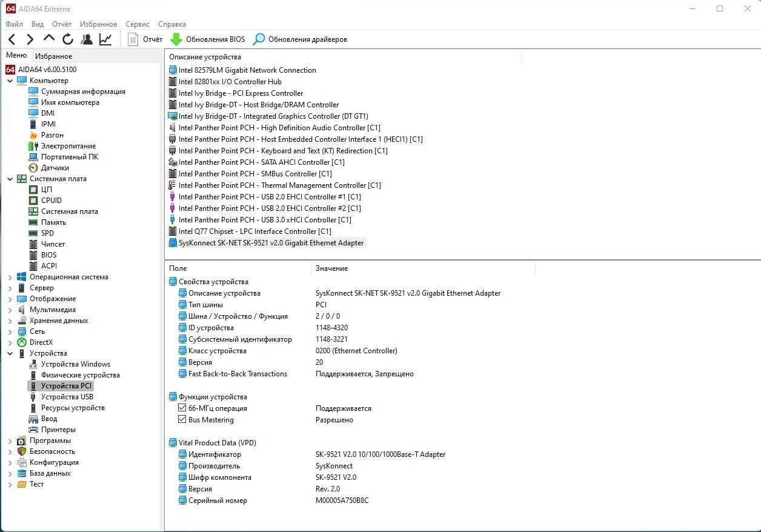Open SPD tree item
This screenshot has height=532, width=761.
coord(47,233)
